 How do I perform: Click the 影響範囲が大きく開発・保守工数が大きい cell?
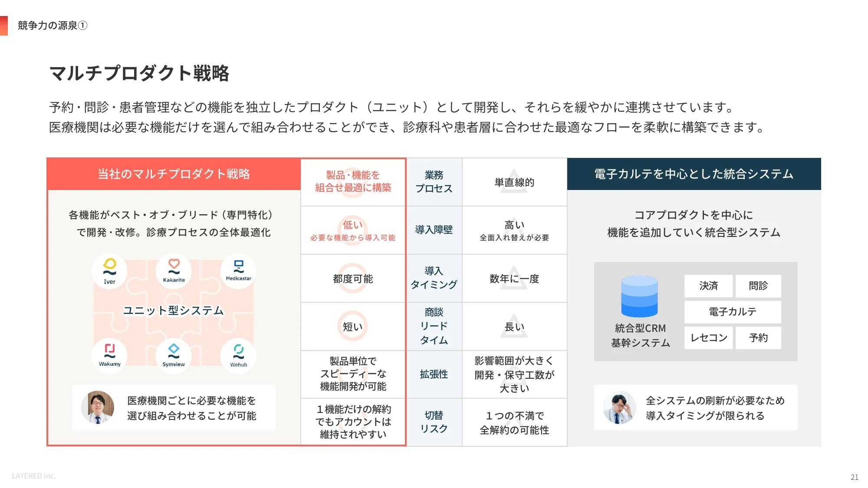pyautogui.click(x=515, y=374)
